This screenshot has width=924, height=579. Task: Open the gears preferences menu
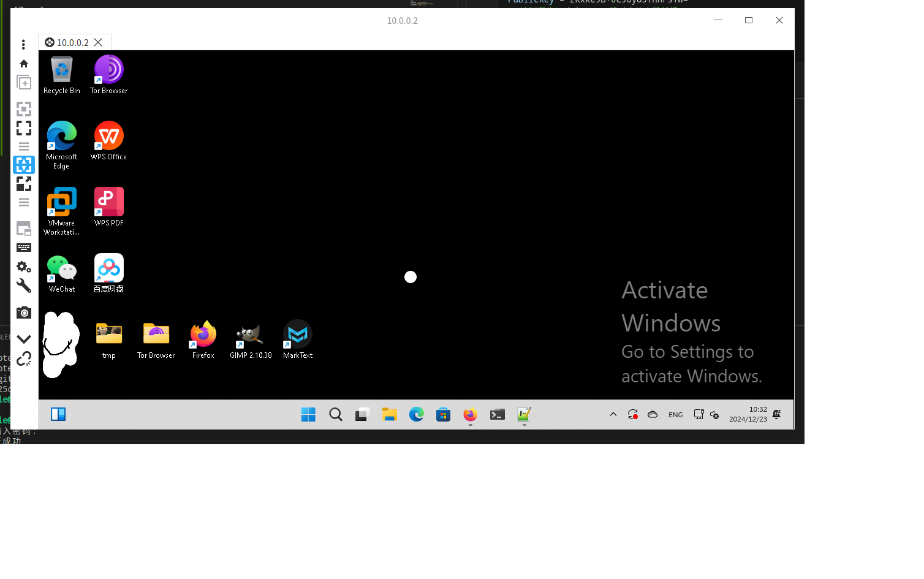[x=24, y=267]
